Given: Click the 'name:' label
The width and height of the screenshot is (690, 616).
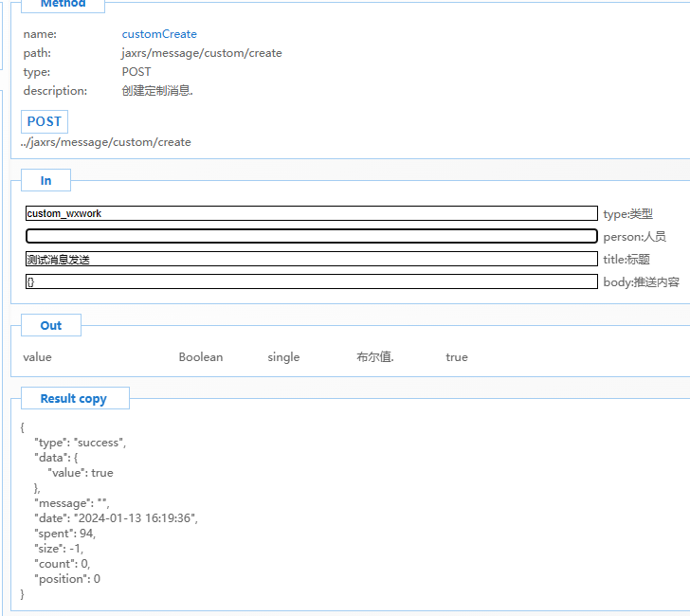Looking at the screenshot, I should coord(40,34).
